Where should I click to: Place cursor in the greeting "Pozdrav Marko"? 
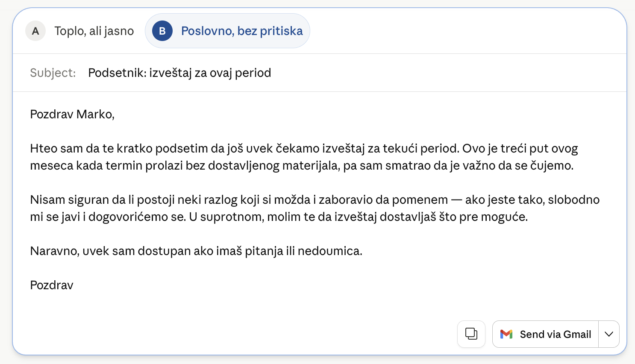(x=72, y=114)
